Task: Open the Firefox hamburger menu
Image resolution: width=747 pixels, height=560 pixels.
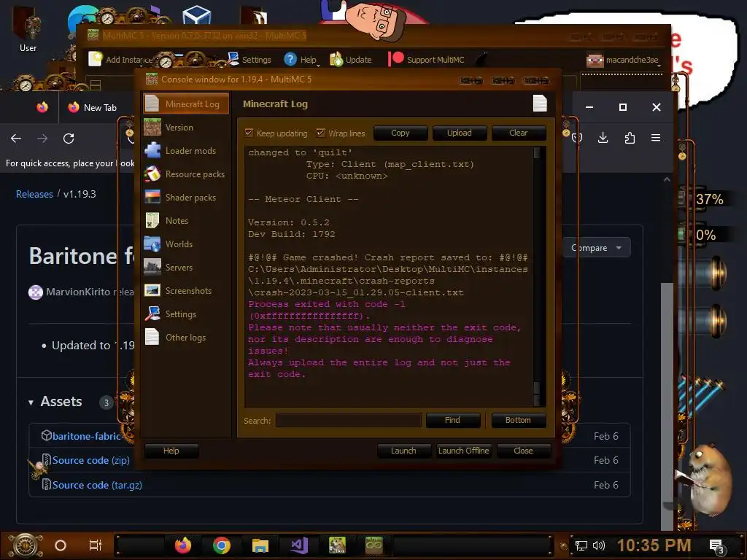Action: (x=656, y=138)
